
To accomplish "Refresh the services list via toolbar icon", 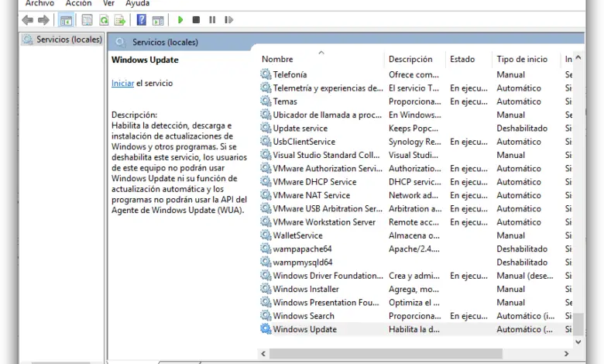I will 104,20.
